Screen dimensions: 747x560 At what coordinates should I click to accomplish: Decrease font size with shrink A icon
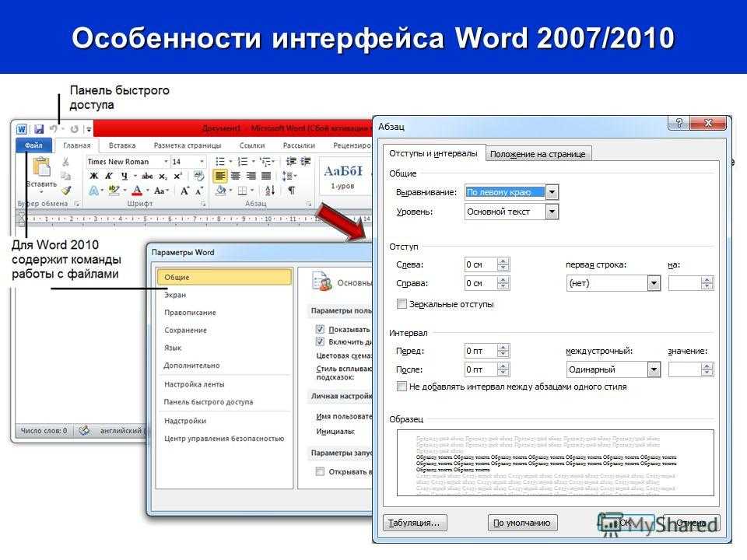pyautogui.click(x=199, y=191)
